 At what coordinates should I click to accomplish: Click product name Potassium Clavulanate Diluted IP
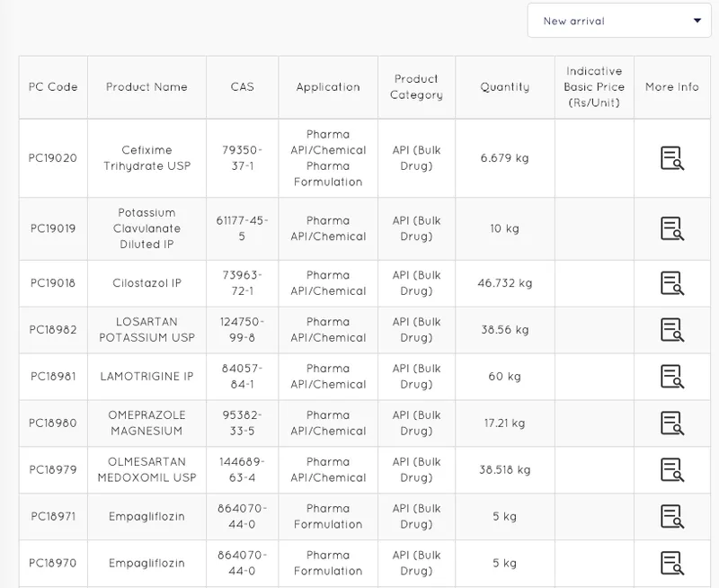146,228
